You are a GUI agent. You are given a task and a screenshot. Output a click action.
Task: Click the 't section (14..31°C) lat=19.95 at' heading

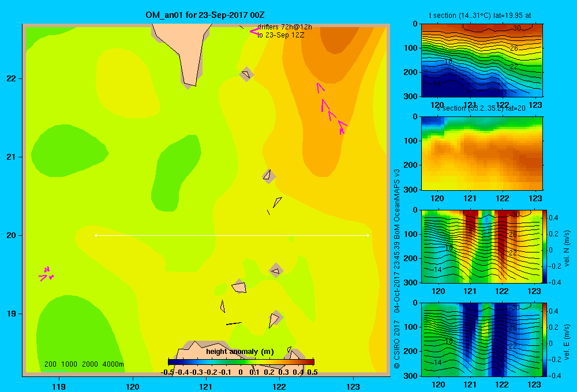(x=480, y=16)
